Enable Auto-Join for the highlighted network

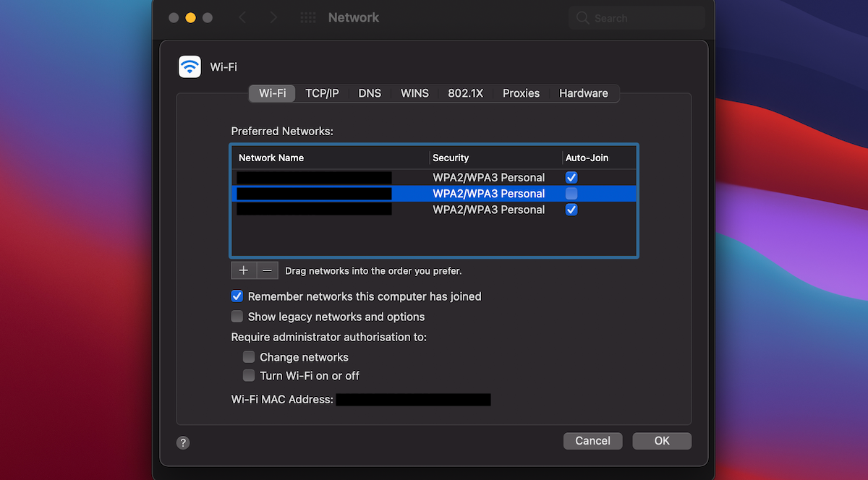(x=571, y=194)
